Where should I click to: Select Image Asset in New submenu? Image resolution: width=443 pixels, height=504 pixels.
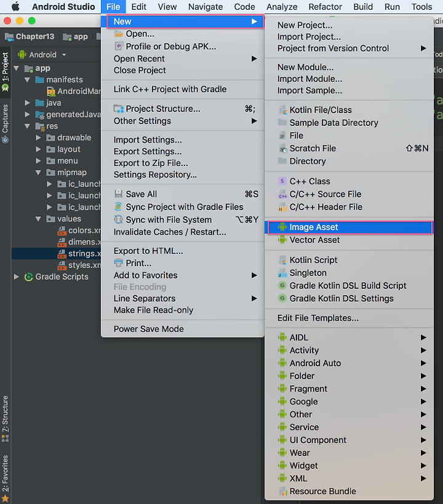pyautogui.click(x=349, y=227)
